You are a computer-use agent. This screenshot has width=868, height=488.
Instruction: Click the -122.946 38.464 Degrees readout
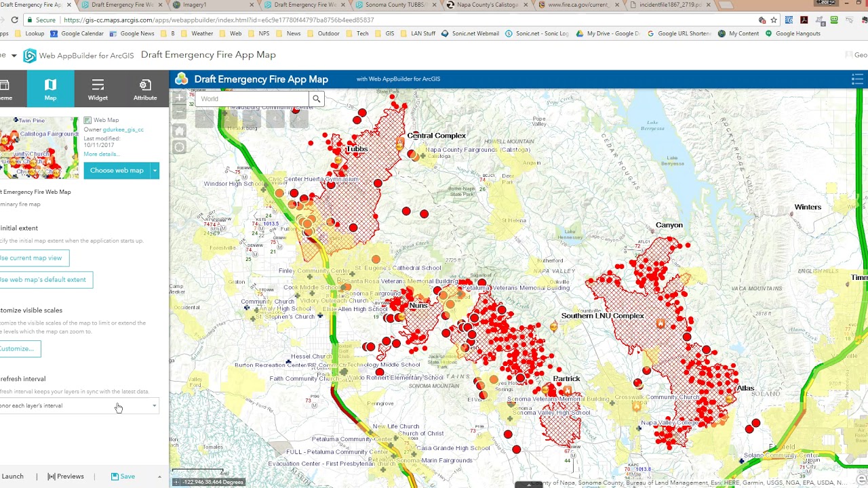[x=213, y=482]
